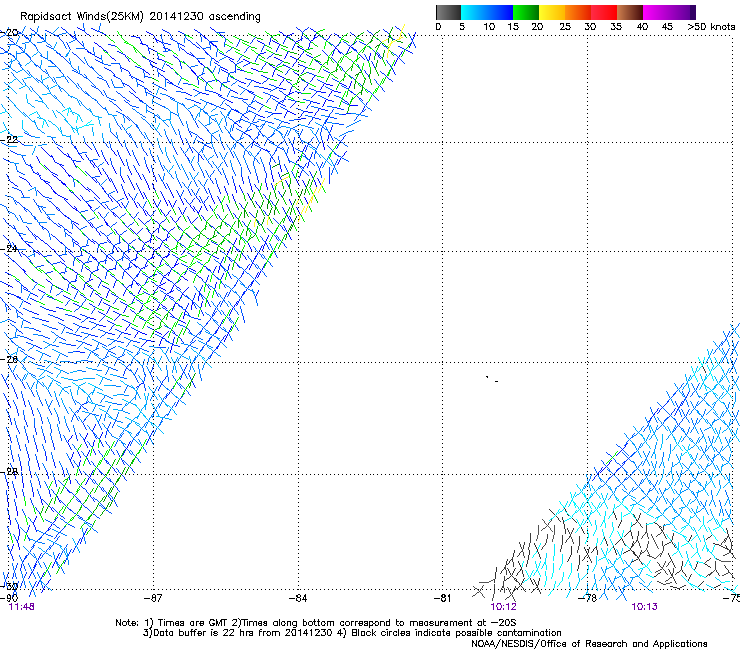
Task: Click the '-84' longitude axis label
Action: pos(298,598)
